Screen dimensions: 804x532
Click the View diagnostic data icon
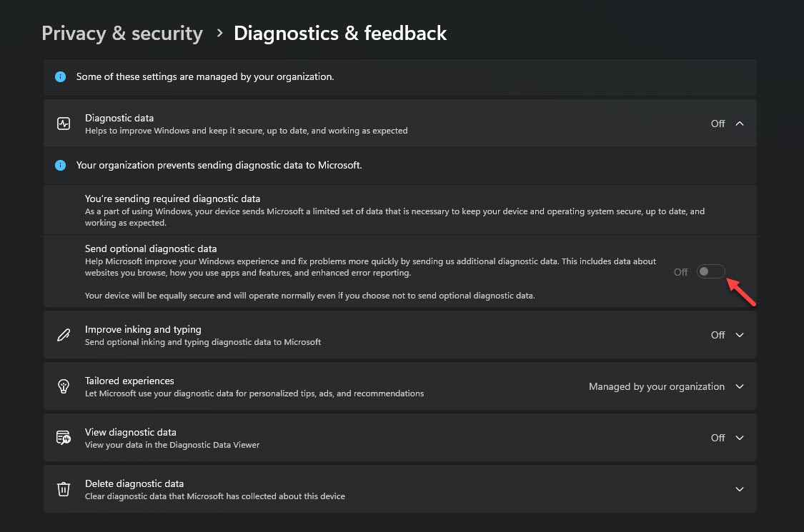[x=64, y=438]
